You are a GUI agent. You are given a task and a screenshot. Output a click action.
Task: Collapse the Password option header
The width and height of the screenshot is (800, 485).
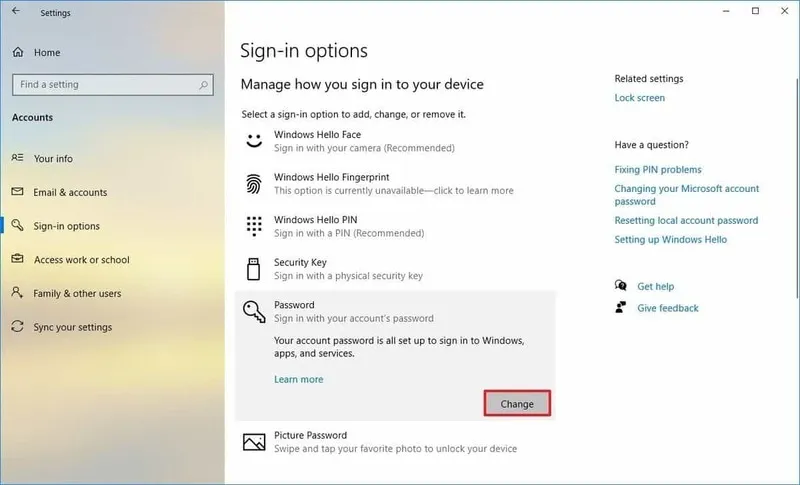tap(395, 311)
